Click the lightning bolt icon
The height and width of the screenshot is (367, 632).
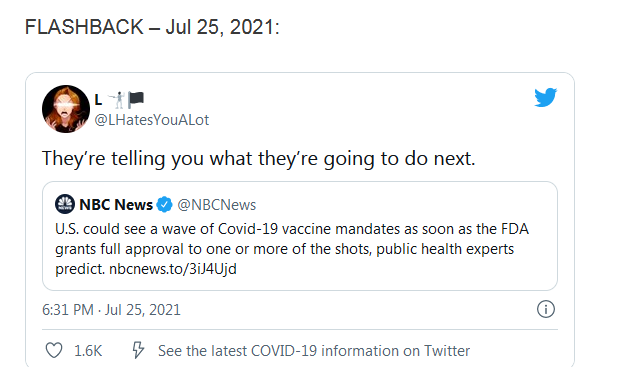[138, 350]
